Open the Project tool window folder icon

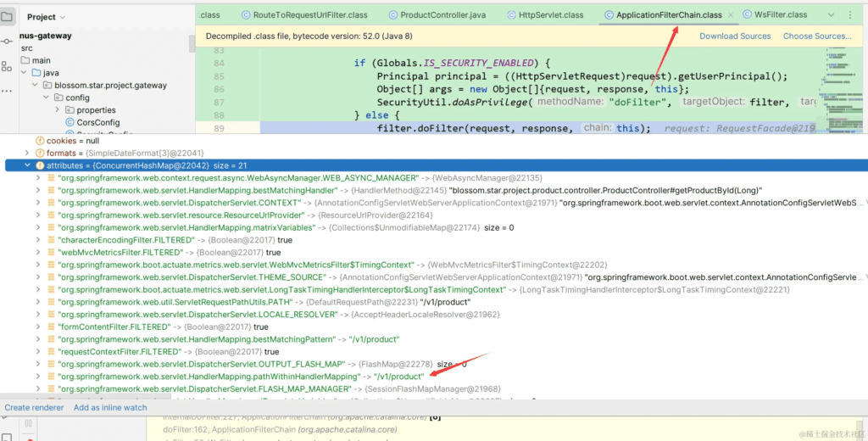(8, 16)
